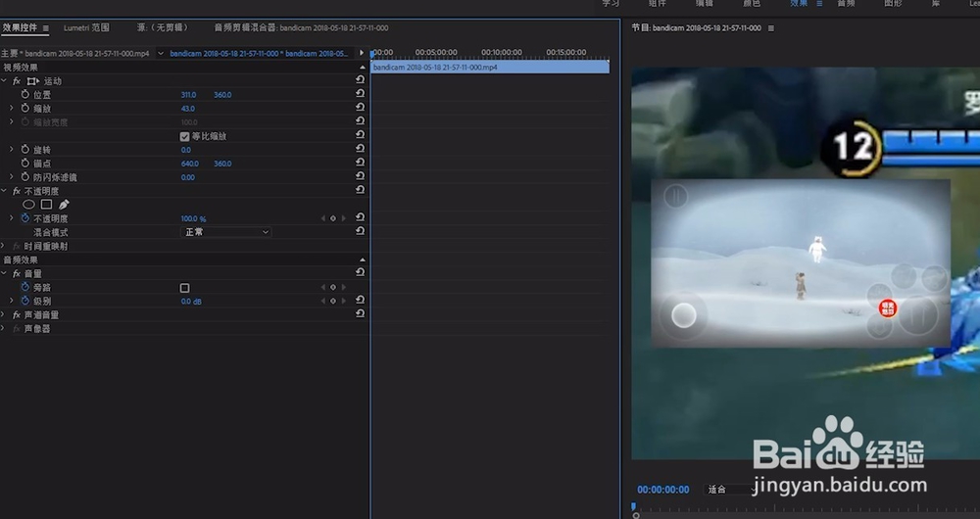Expand the 时间重映射 effect

pyautogui.click(x=3, y=246)
